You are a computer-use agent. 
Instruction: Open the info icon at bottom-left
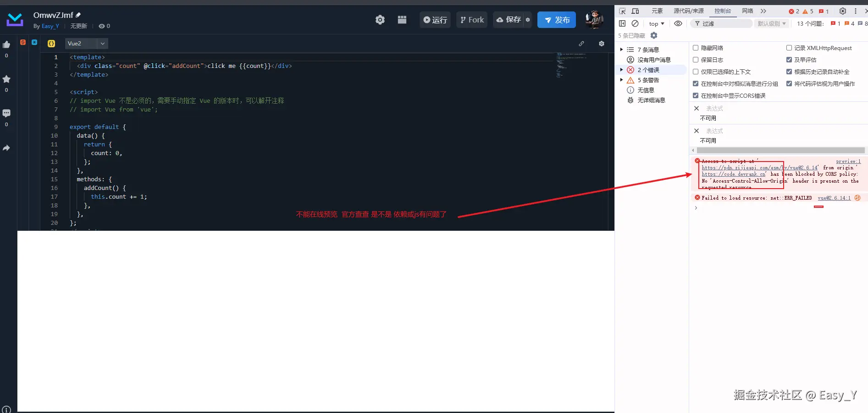click(6, 409)
